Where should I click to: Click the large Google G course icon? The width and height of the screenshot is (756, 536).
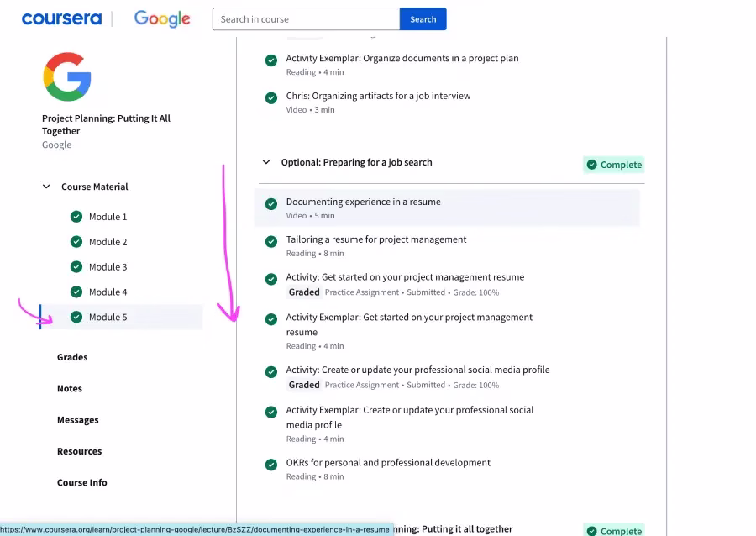click(x=67, y=76)
